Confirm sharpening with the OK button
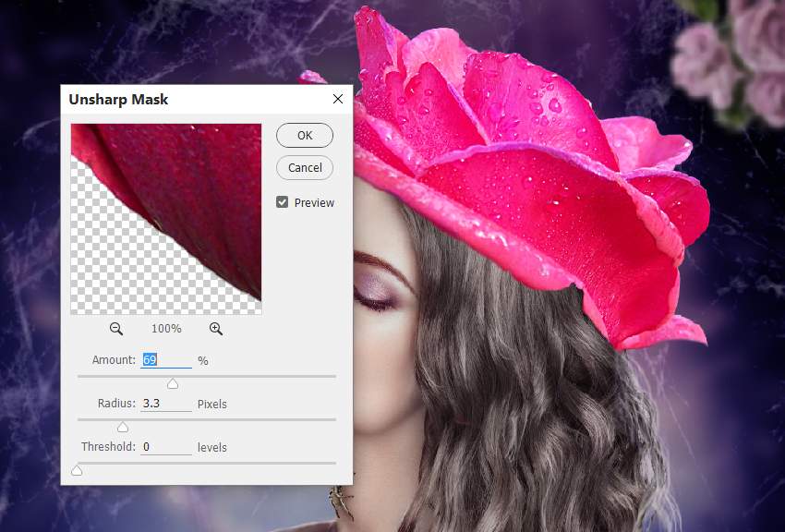The width and height of the screenshot is (785, 532). (x=305, y=135)
